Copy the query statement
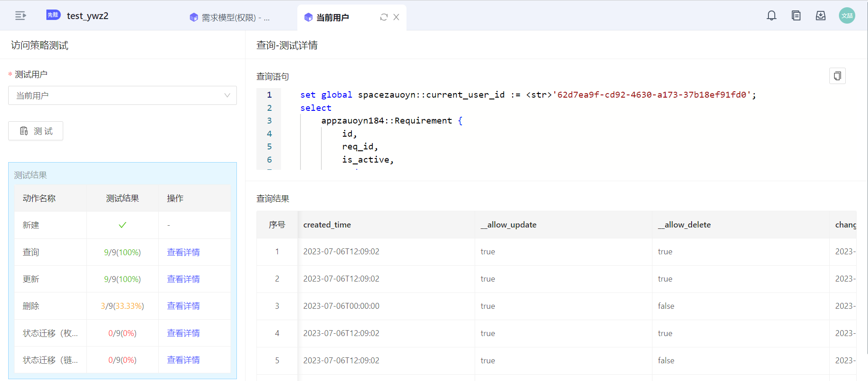868x381 pixels. click(837, 76)
